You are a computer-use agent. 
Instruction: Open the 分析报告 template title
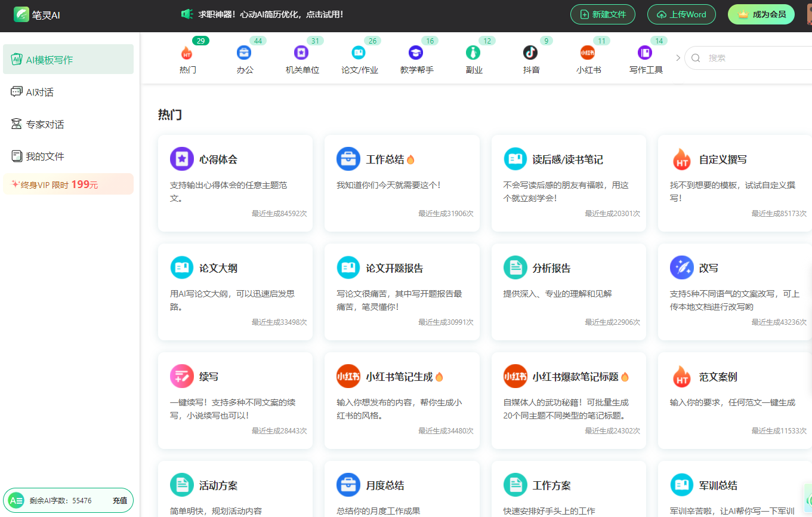click(551, 268)
